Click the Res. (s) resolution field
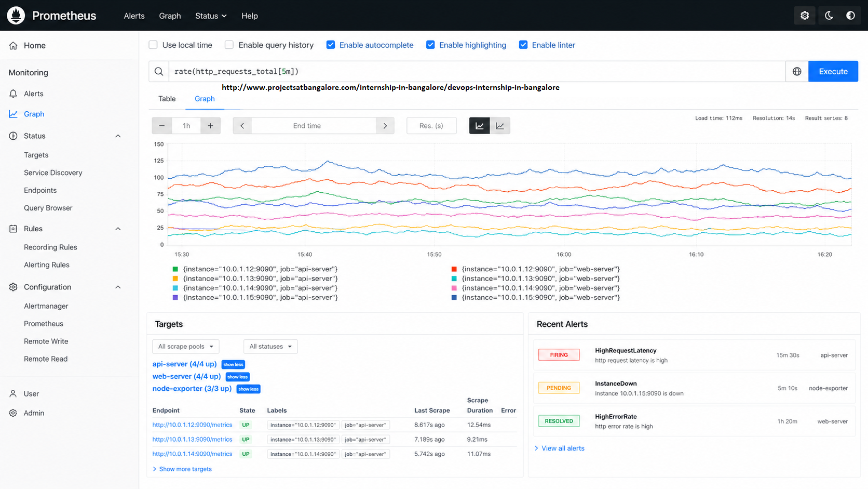 click(x=431, y=126)
